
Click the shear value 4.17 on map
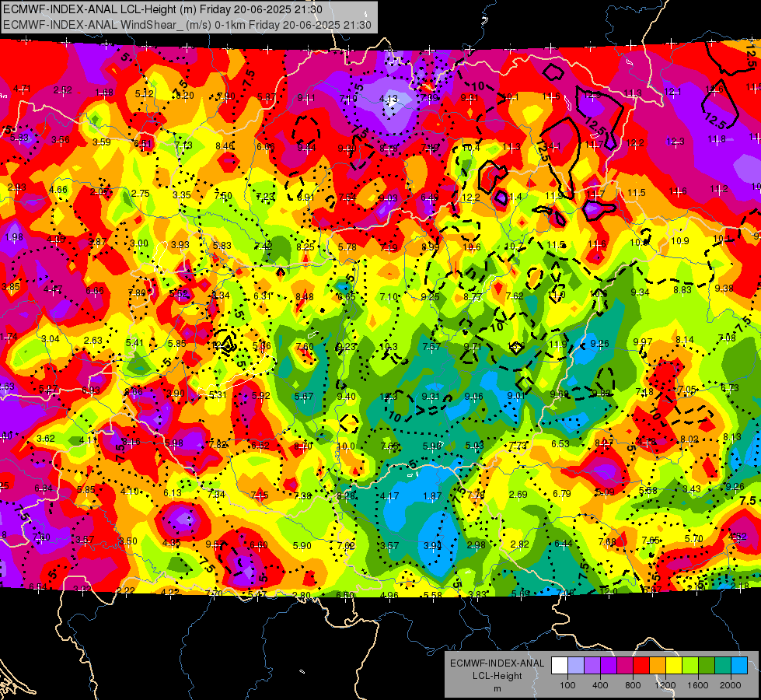point(389,496)
